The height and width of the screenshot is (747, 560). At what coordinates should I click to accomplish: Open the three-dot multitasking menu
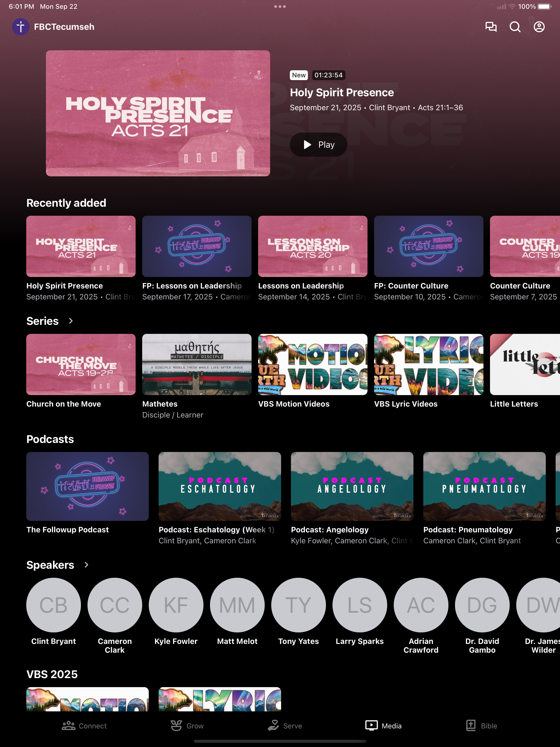coord(280,6)
